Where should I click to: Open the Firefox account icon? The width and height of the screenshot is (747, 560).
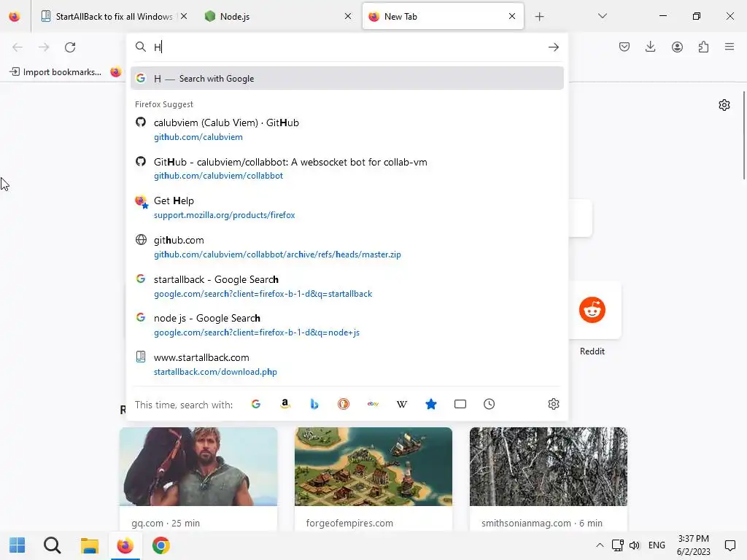point(677,47)
